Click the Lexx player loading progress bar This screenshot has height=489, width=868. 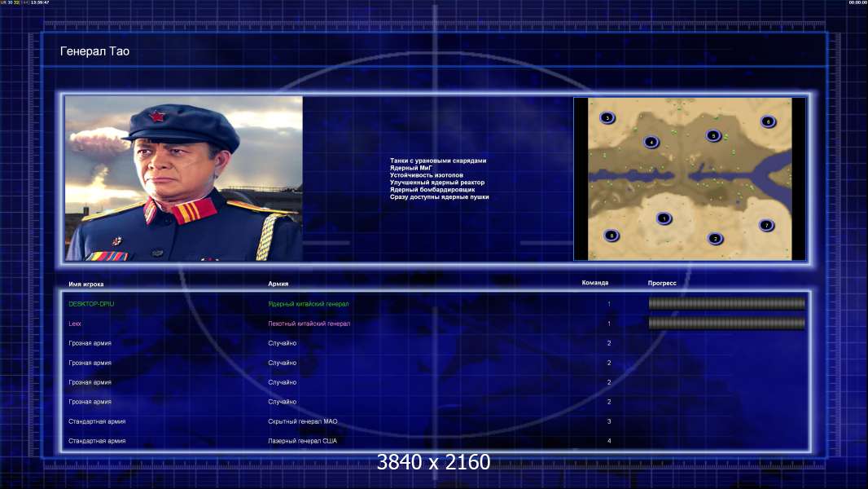pyautogui.click(x=727, y=324)
